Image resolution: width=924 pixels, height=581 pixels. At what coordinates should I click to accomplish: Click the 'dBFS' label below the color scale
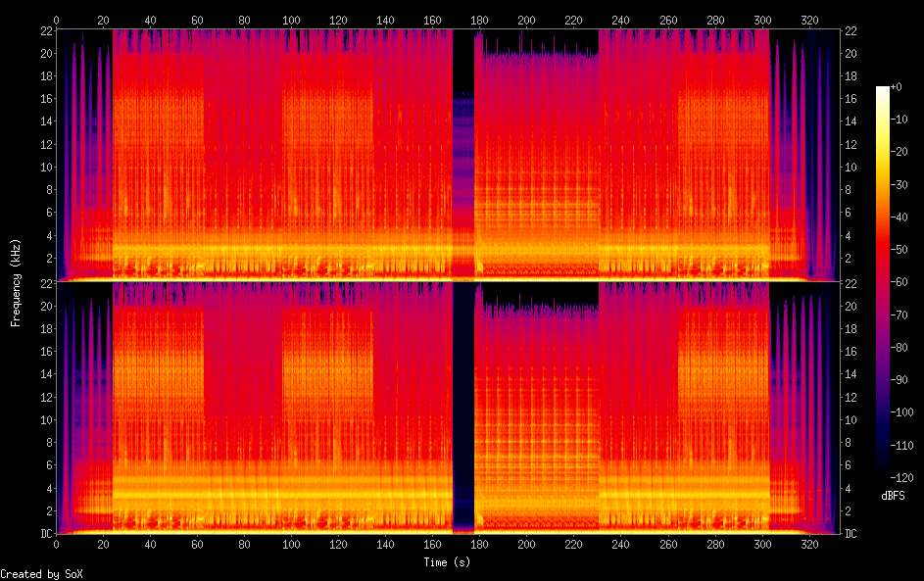pyautogui.click(x=893, y=496)
